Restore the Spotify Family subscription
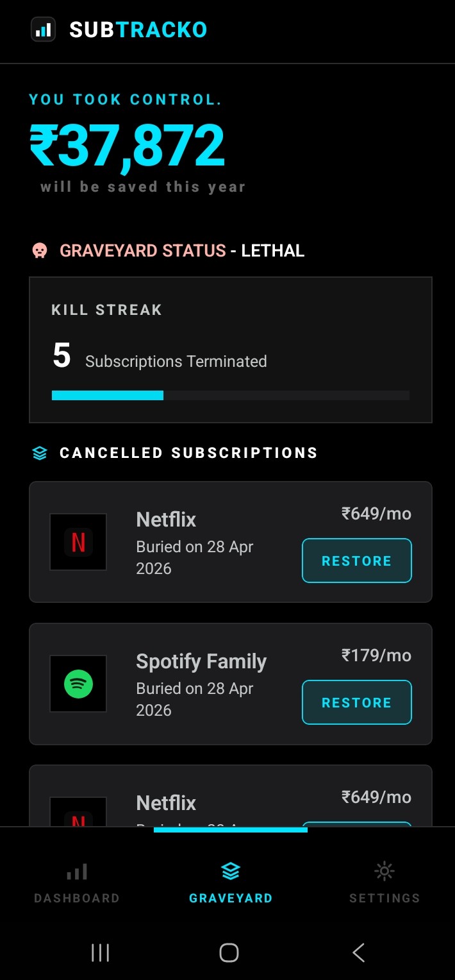The height and width of the screenshot is (980, 455). tap(356, 702)
